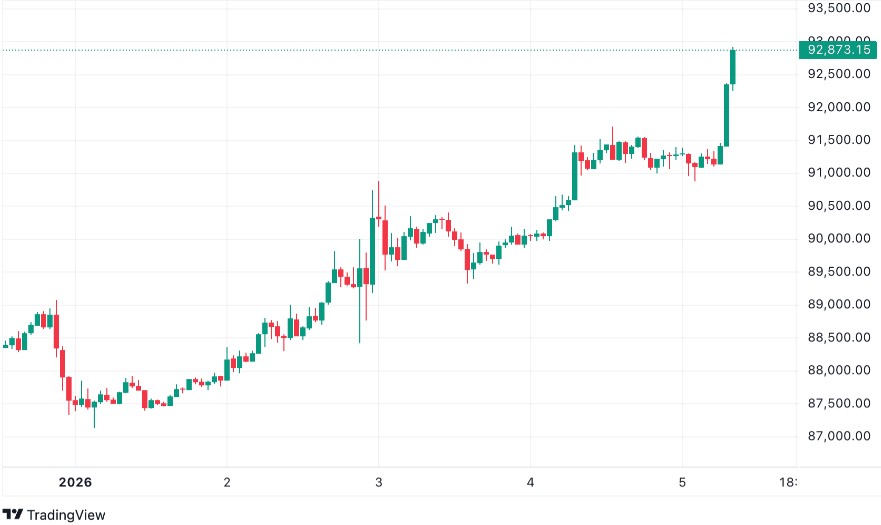Open the TradingView text link
The width and height of the screenshot is (881, 525).
68,515
